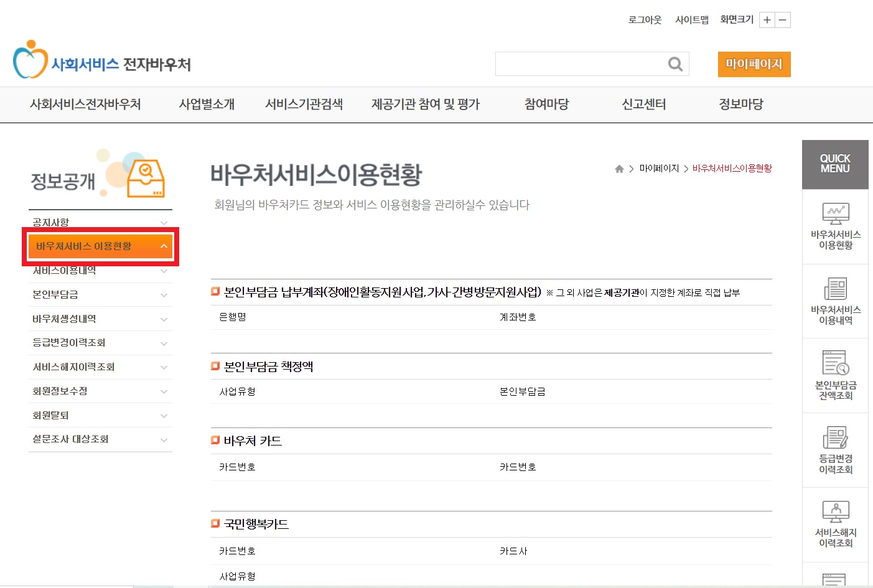This screenshot has height=588, width=873.
Task: Open 사회서비스전자바우처 main menu
Action: click(85, 105)
